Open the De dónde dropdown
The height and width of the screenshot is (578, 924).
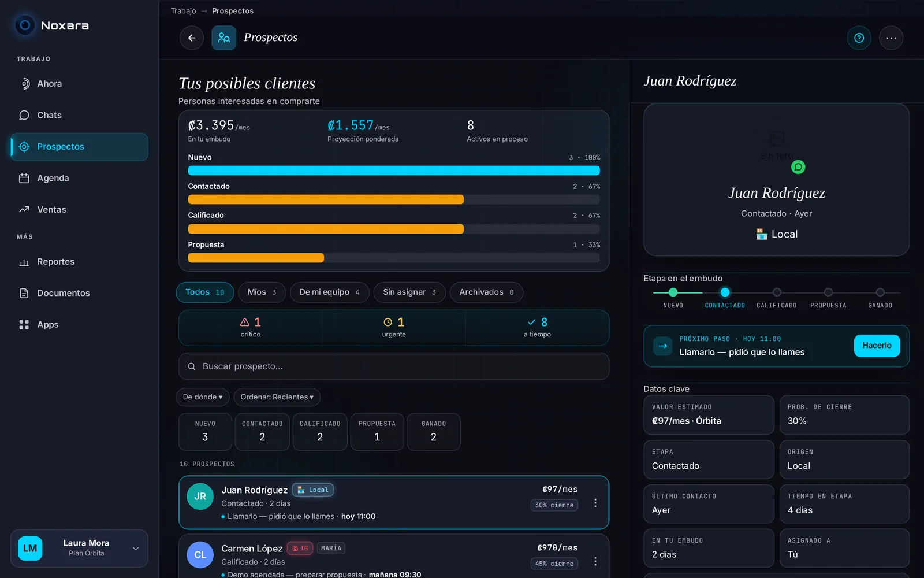point(203,397)
